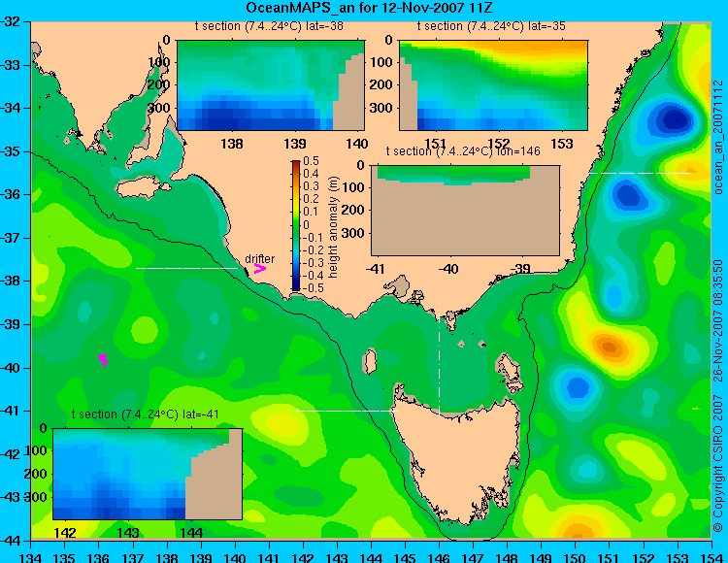Click the white section line at latitude -41
Image resolution: width=728 pixels, height=563 pixels.
click(347, 411)
